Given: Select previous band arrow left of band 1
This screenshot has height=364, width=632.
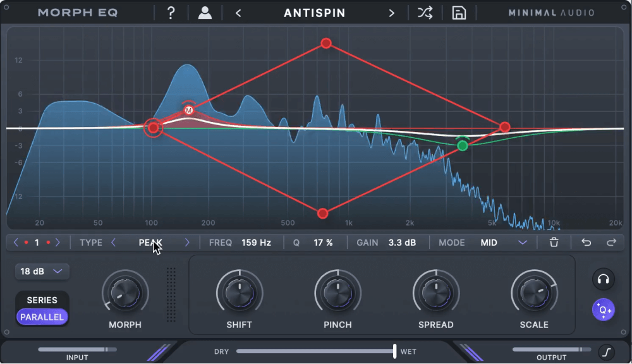Looking at the screenshot, I should 16,242.
